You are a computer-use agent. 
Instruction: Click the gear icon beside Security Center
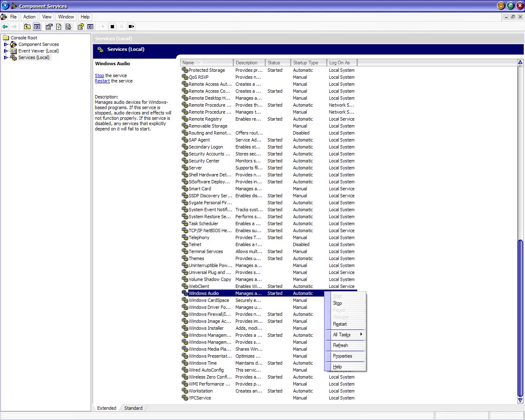click(x=185, y=161)
